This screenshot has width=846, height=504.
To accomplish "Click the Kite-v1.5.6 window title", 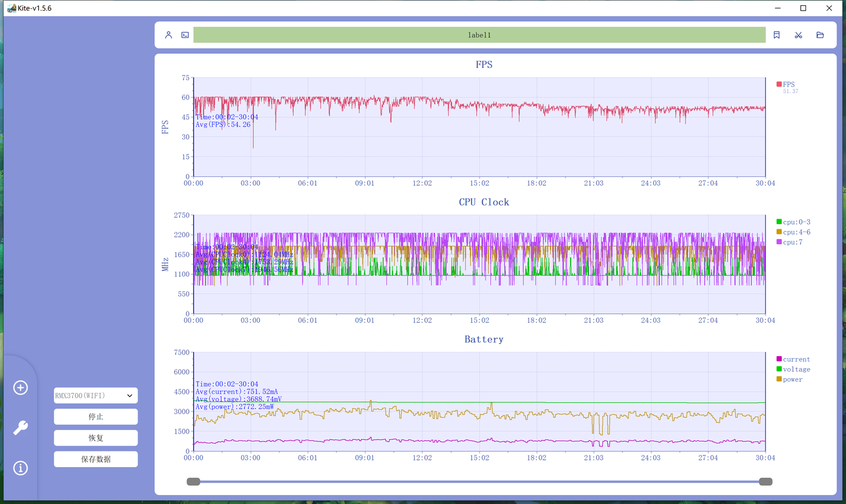I will (x=35, y=8).
